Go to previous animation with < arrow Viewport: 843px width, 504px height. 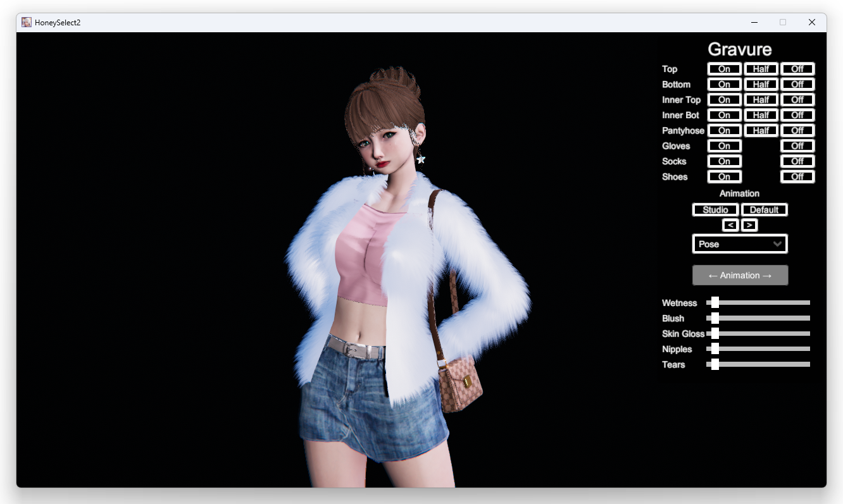[730, 225]
